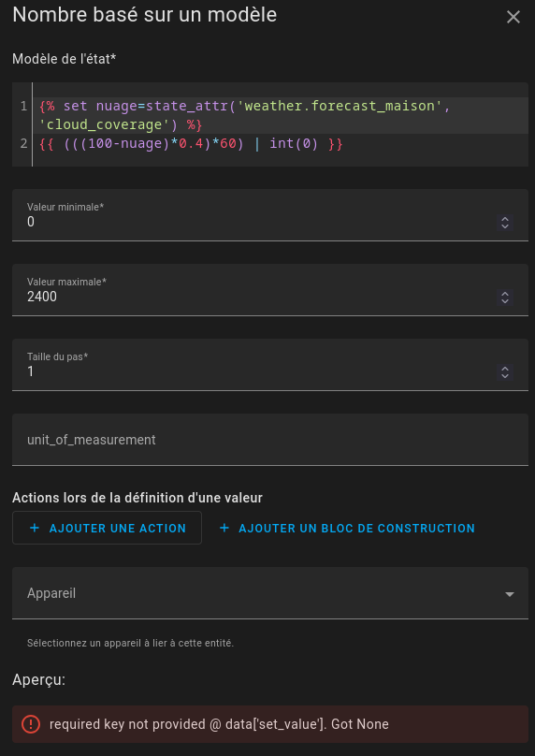535x756 pixels.
Task: Decrease Valeur minimale with the down arrow
Action: 505,226
